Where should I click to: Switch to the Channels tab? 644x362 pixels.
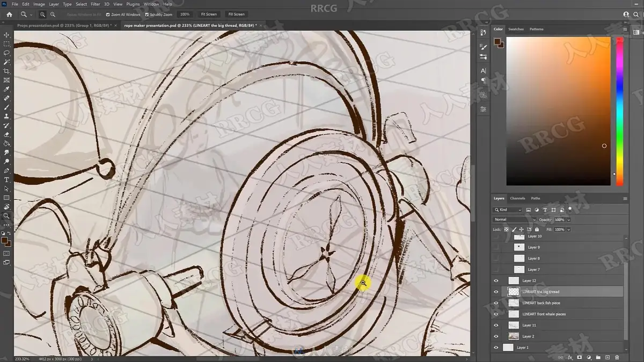pos(517,198)
